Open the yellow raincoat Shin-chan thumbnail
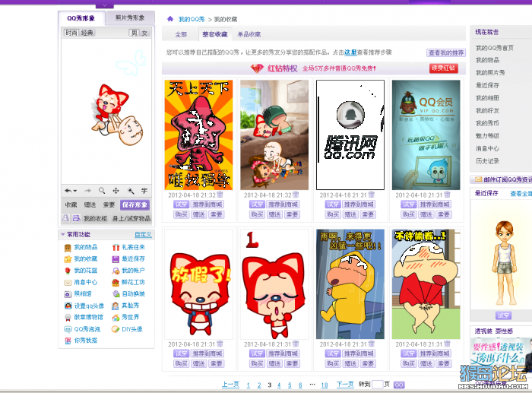This screenshot has height=393, width=532. pyautogui.click(x=350, y=284)
